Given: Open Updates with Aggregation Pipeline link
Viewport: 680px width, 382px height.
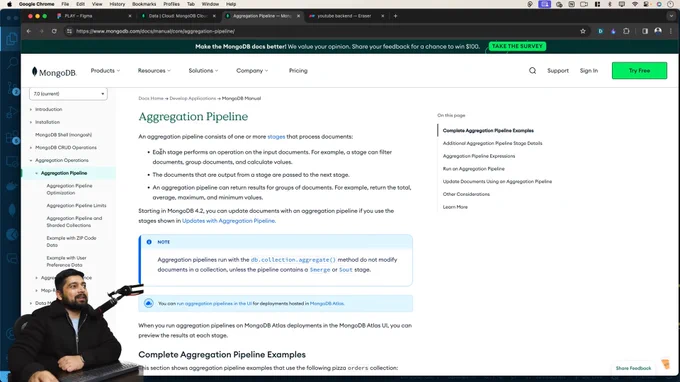Looking at the screenshot, I should tap(229, 221).
